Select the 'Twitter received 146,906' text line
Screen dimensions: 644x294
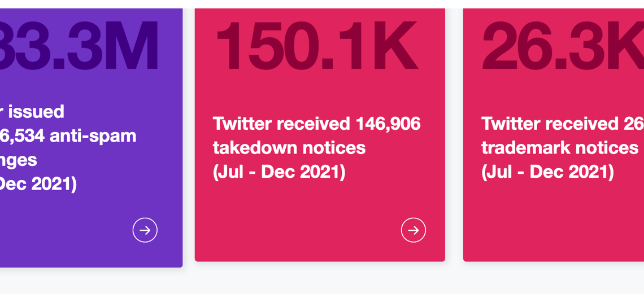coord(317,124)
